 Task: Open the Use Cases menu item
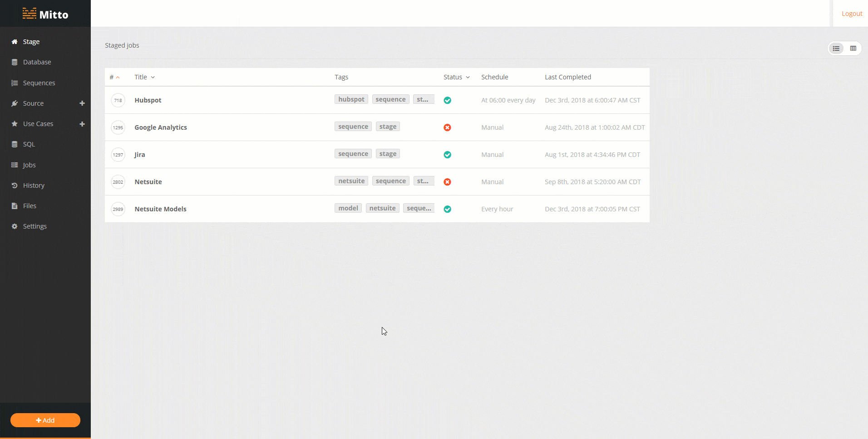pyautogui.click(x=38, y=124)
